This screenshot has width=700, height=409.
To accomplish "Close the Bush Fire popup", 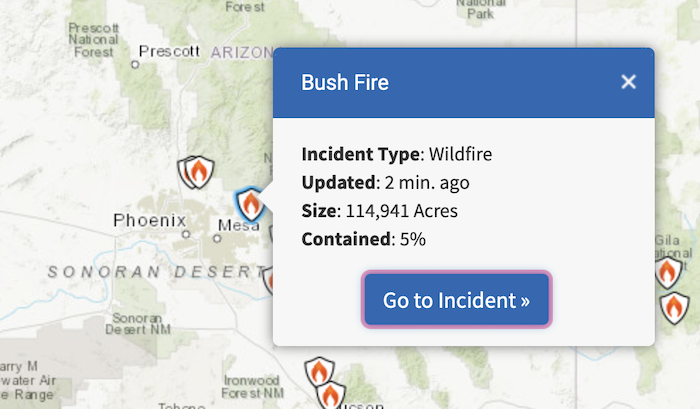I will click(628, 82).
